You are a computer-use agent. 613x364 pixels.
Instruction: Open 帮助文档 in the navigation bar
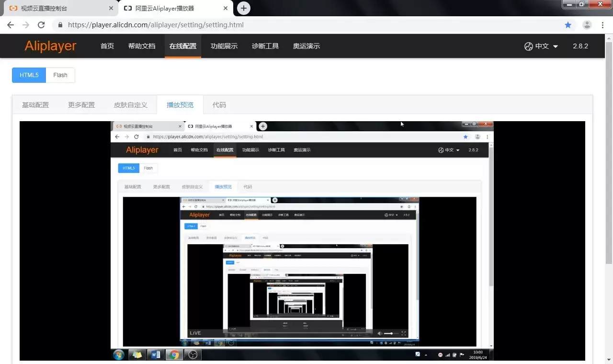coord(142,46)
